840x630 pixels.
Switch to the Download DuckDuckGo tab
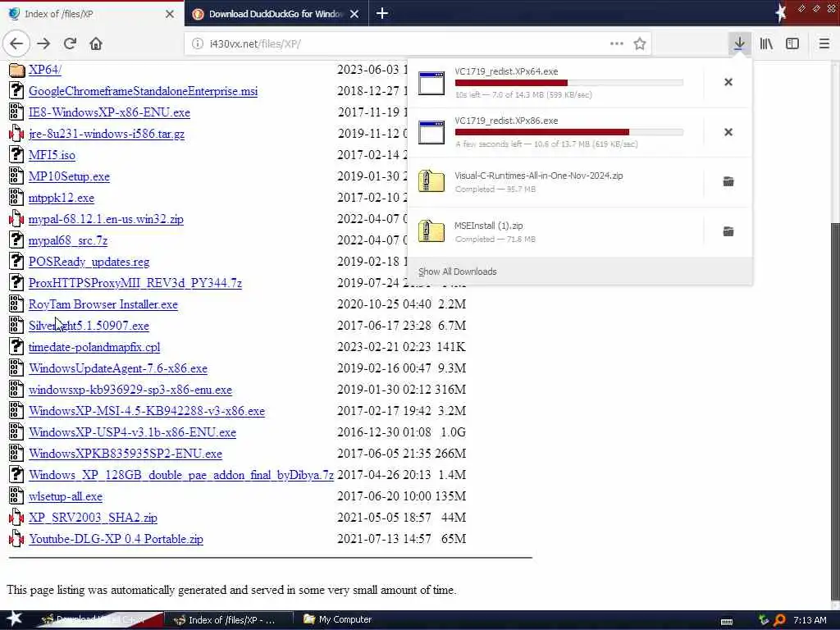pyautogui.click(x=276, y=14)
